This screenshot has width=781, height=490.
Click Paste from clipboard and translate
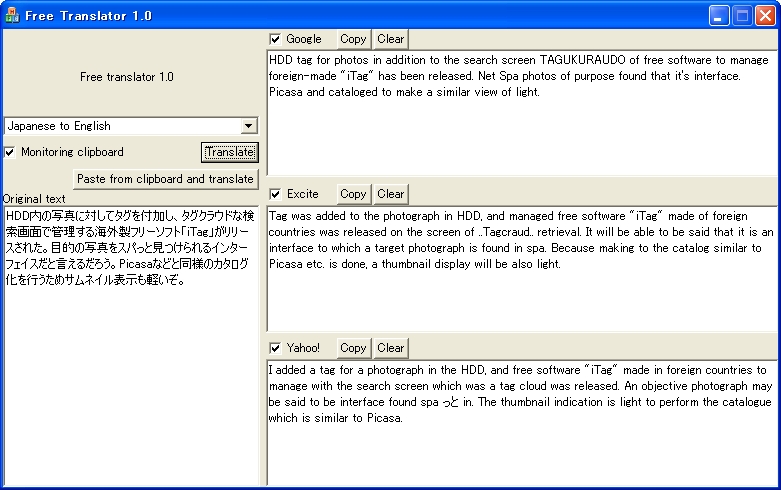point(165,179)
